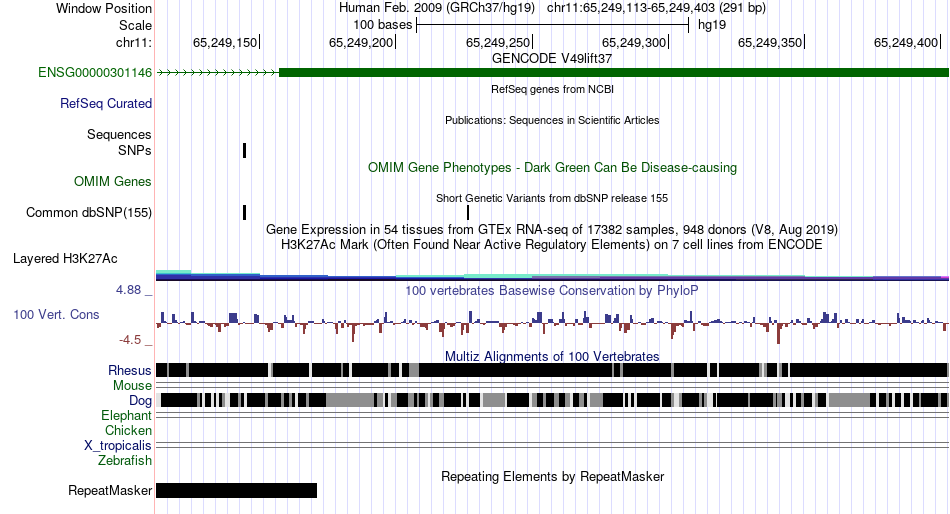Viewport: 950px width, 514px height.
Task: Click the Mouse alignment label
Action: pos(132,386)
